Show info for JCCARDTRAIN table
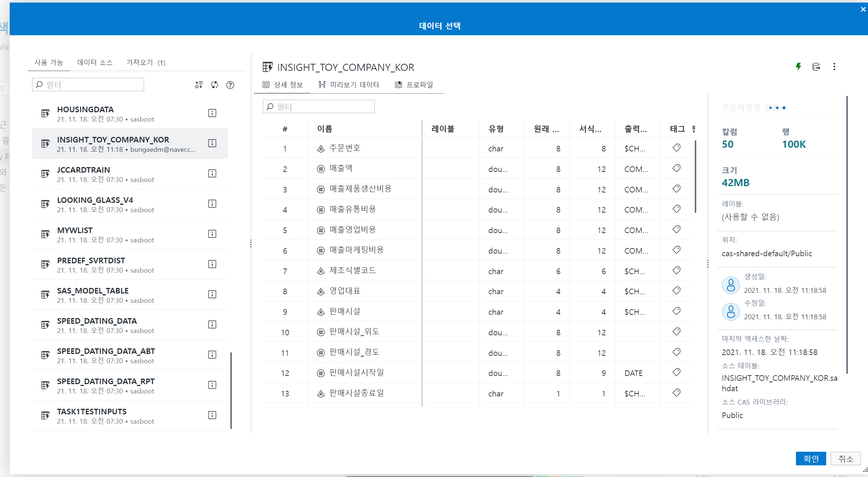The image size is (868, 477). click(x=212, y=173)
